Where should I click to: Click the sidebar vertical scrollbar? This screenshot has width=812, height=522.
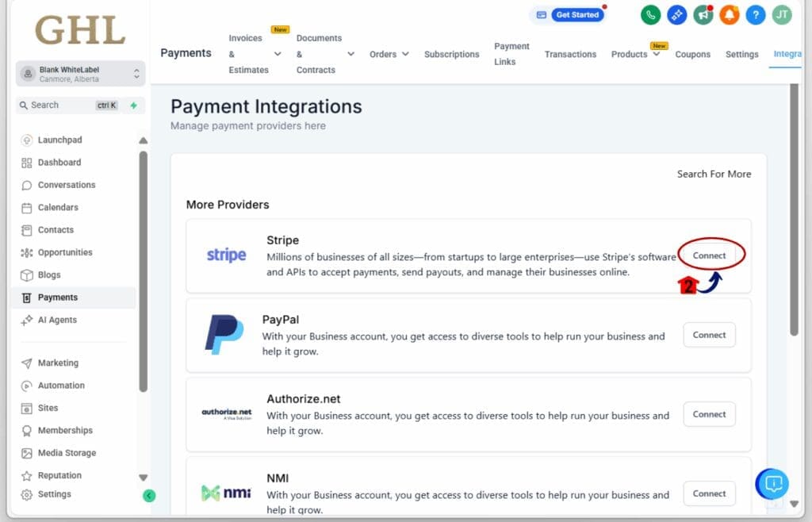(x=144, y=271)
